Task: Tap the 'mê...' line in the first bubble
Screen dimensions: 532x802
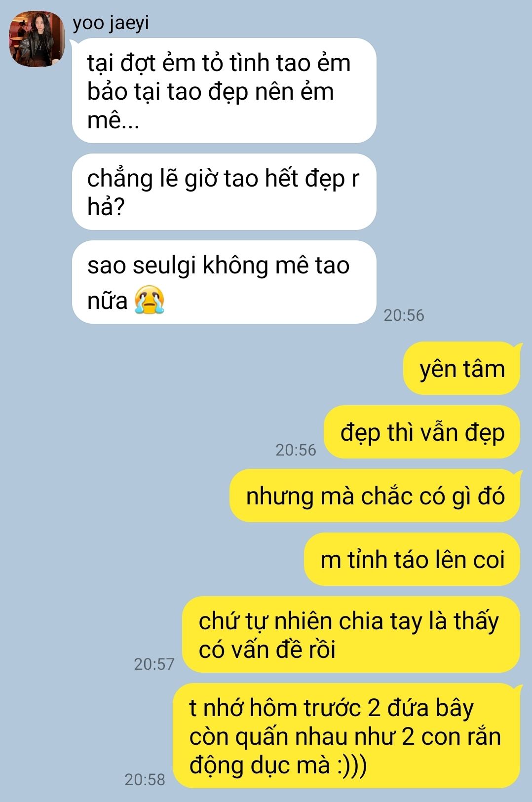Action: click(x=113, y=119)
